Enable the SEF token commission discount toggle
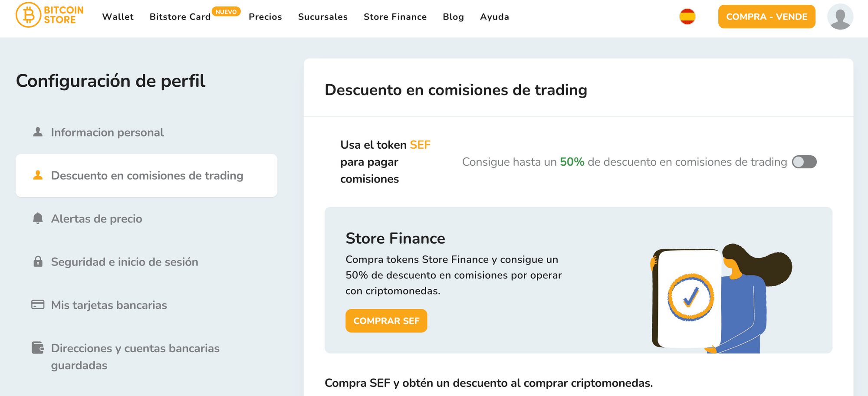 tap(804, 162)
